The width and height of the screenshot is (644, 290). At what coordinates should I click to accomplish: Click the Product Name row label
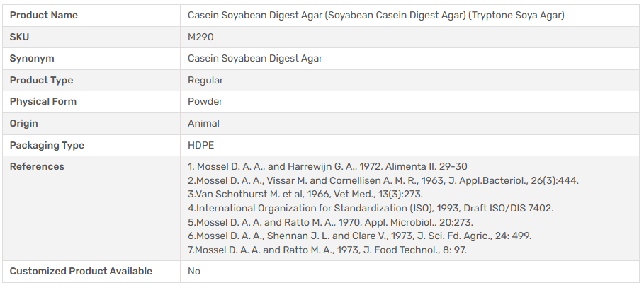(44, 15)
